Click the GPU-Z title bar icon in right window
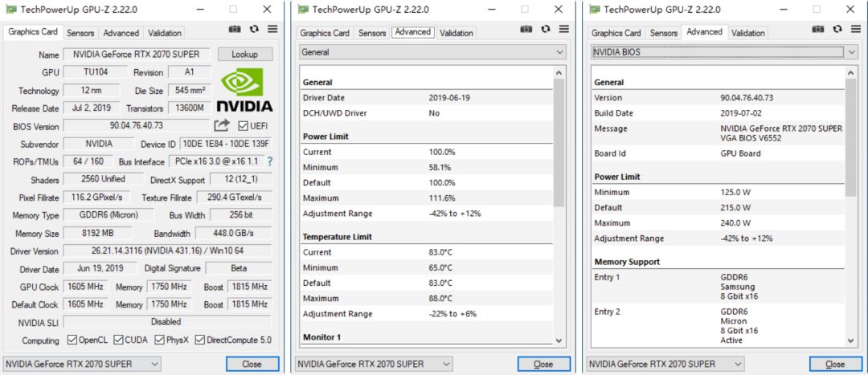This screenshot has height=375, width=868. (x=594, y=10)
